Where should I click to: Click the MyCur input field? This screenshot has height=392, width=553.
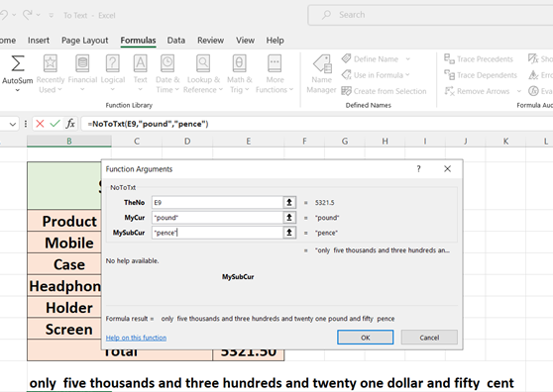[218, 218]
